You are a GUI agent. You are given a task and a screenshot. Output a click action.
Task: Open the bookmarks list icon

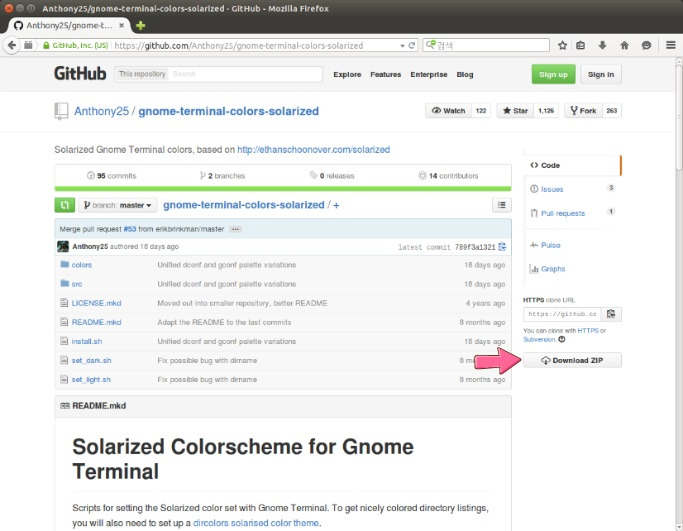pyautogui.click(x=581, y=45)
